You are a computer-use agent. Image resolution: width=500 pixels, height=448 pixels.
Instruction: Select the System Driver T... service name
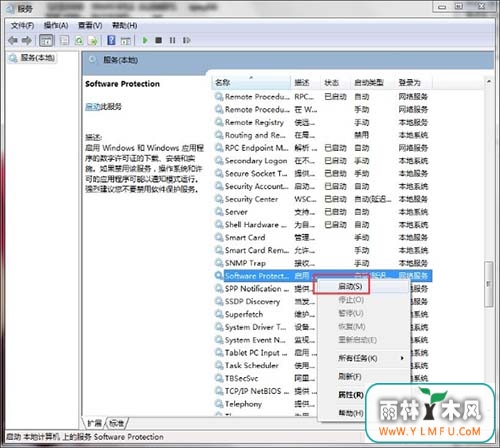tap(256, 327)
